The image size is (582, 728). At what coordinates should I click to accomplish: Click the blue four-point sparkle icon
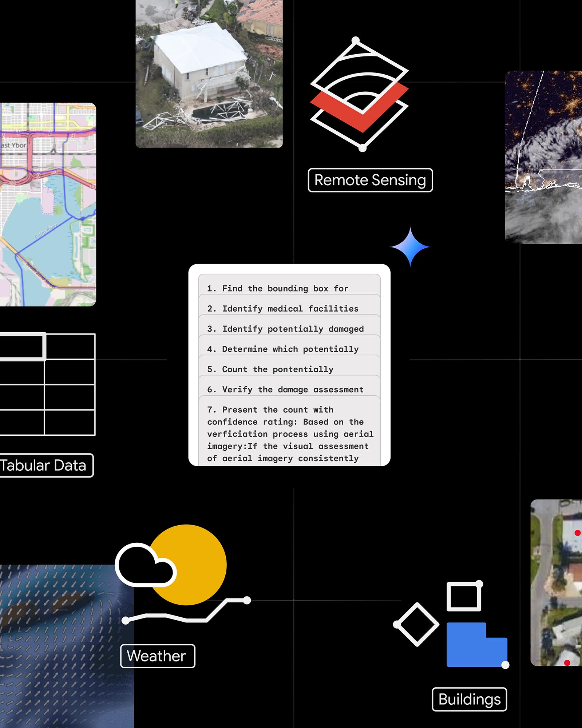(410, 247)
